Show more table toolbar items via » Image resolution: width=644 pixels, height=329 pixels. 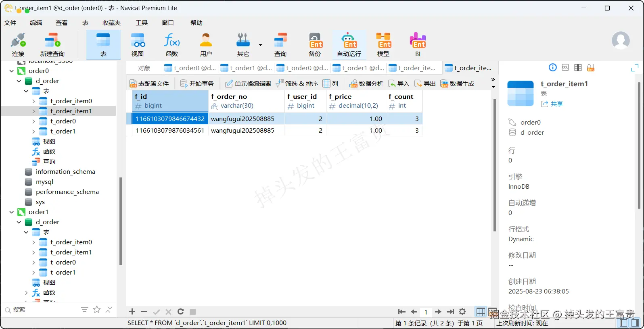pyautogui.click(x=493, y=80)
